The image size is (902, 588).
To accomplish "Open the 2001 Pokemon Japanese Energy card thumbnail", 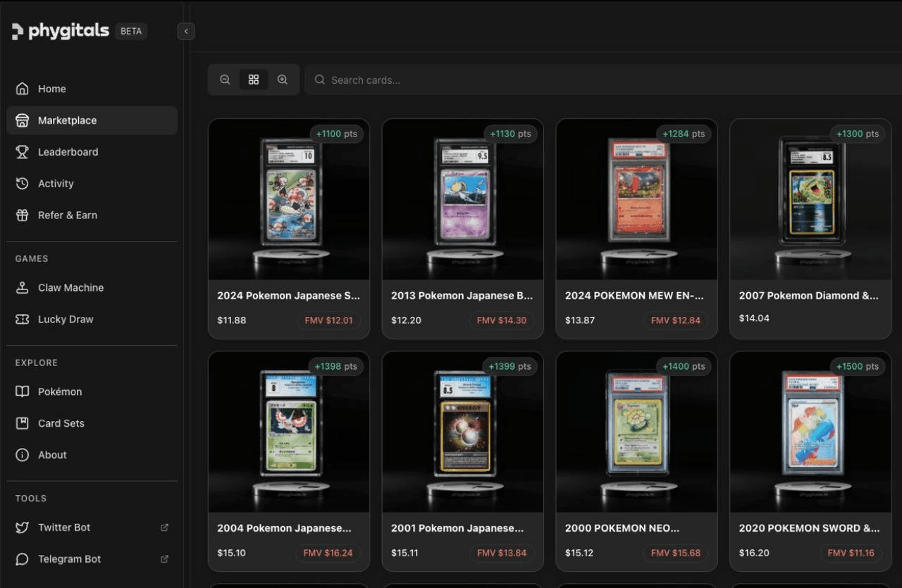I will [x=463, y=432].
